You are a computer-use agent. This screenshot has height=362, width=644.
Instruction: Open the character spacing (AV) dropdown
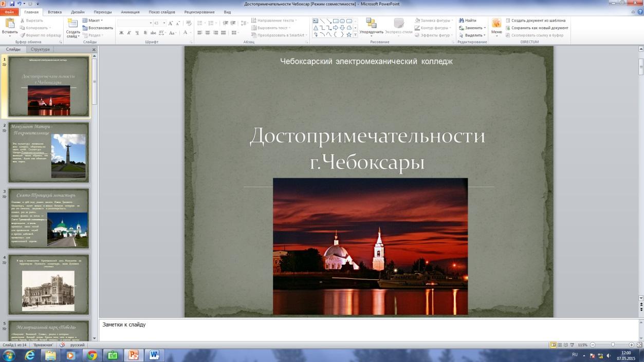pos(162,33)
